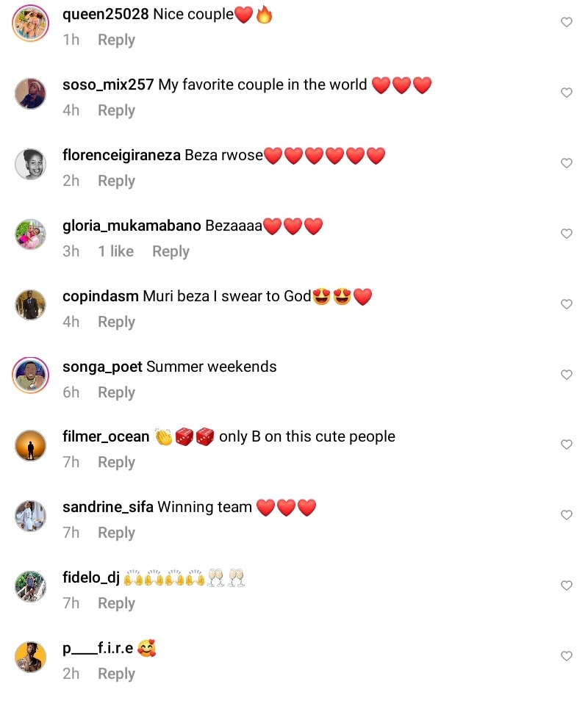Reply to copindasm's Muri beza comment
Screen dimensions: 588x709
[x=116, y=323]
